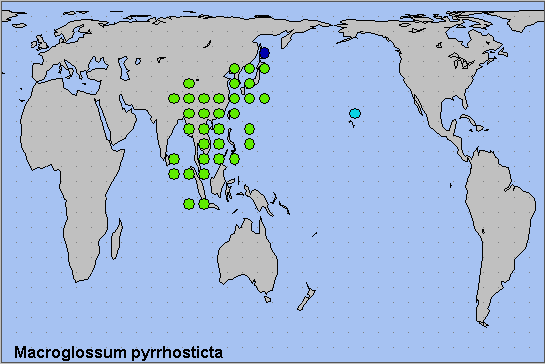Select the Macroglossum pyrrhosticta caption text

point(119,352)
